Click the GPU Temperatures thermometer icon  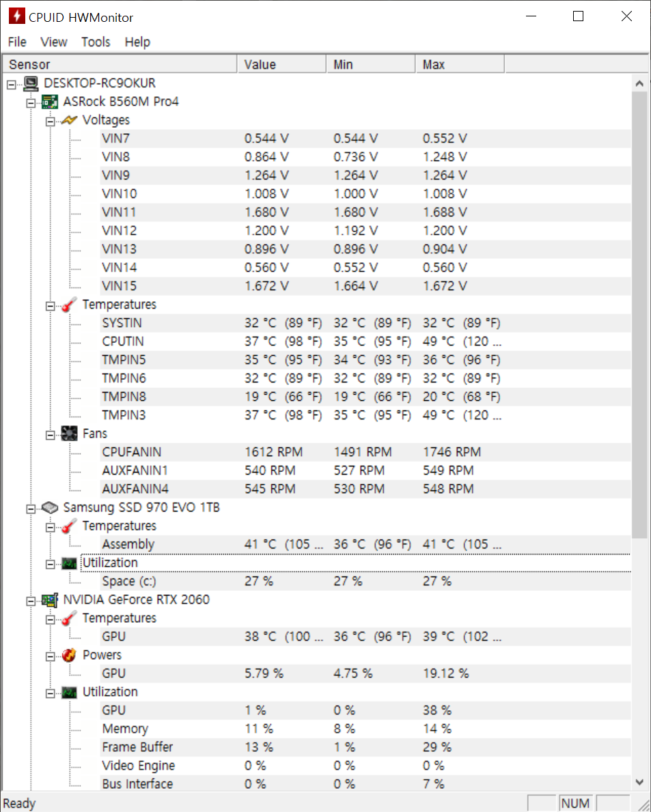pos(70,618)
